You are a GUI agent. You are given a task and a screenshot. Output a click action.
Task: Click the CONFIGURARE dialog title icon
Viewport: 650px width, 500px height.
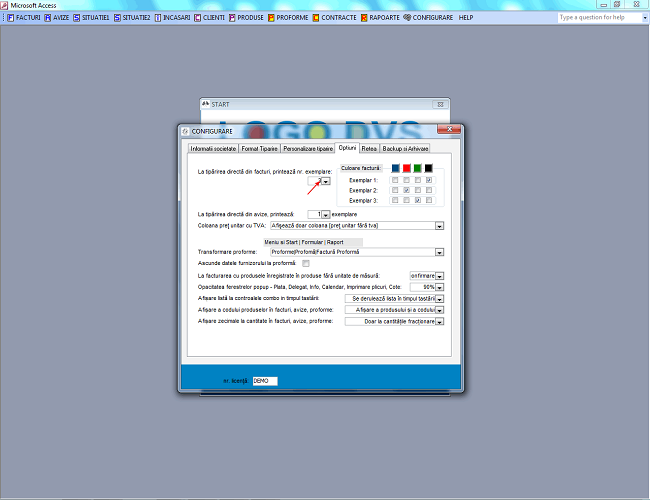pyautogui.click(x=185, y=131)
